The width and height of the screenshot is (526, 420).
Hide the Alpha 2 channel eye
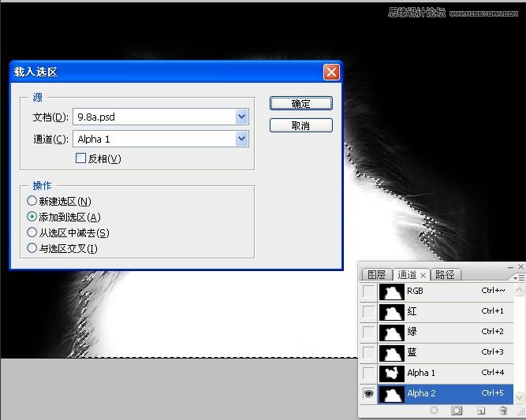pyautogui.click(x=368, y=393)
